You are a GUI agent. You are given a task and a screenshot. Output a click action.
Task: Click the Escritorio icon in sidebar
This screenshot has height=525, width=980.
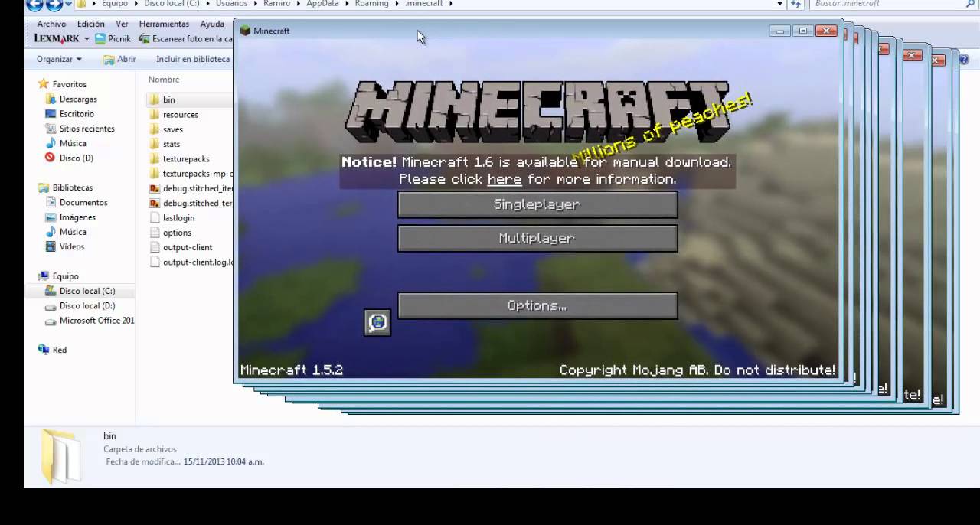click(51, 114)
